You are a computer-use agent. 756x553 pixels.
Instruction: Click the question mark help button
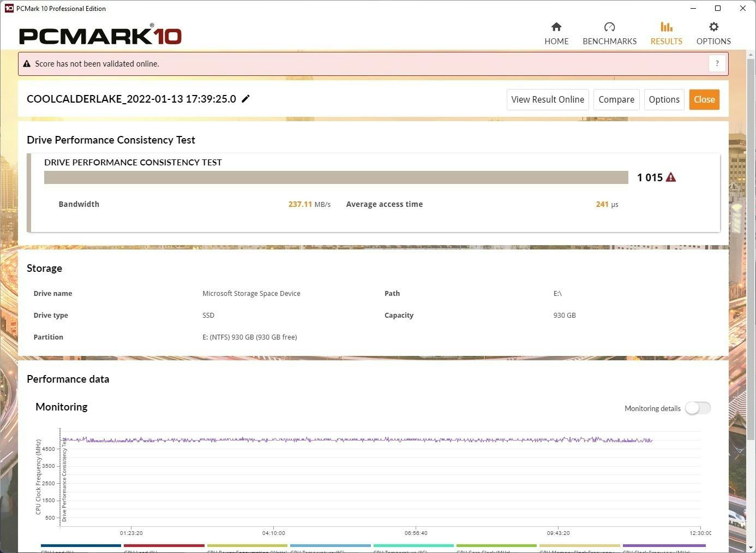[x=717, y=63]
